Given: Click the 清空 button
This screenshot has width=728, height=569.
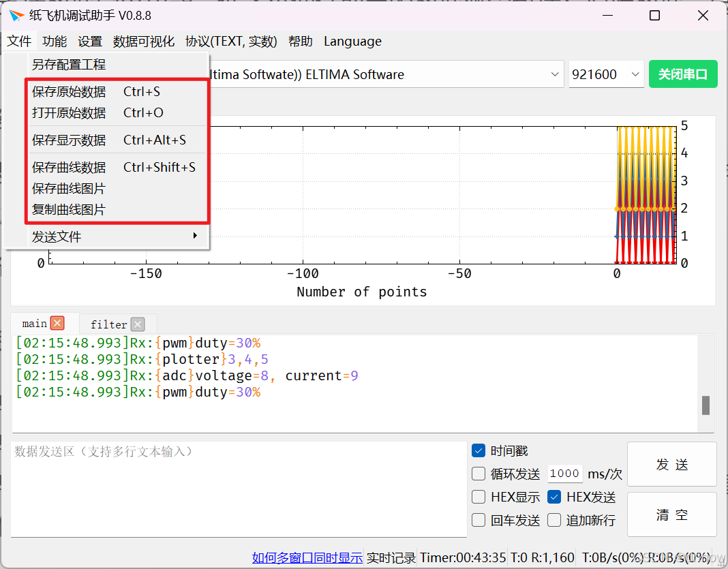Looking at the screenshot, I should coord(672,514).
